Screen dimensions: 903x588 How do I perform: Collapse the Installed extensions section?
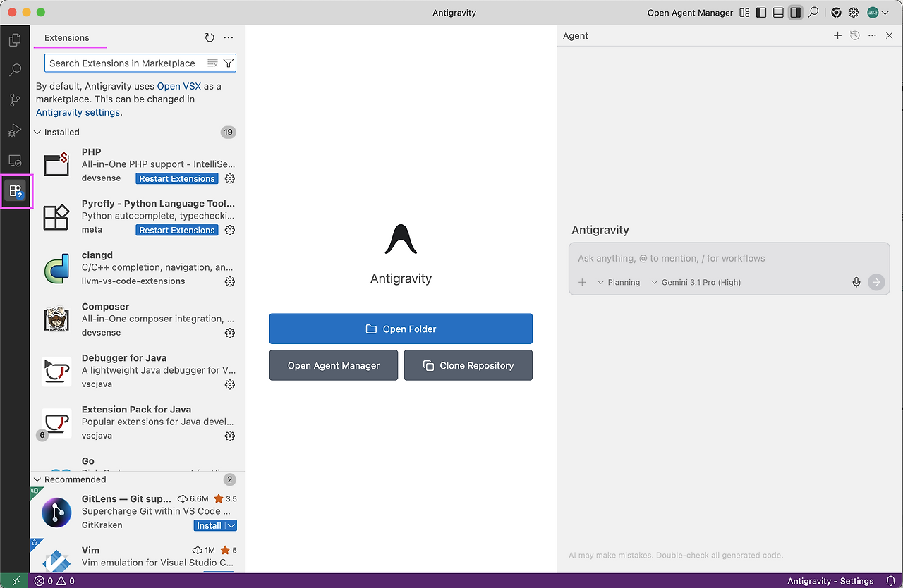[38, 133]
